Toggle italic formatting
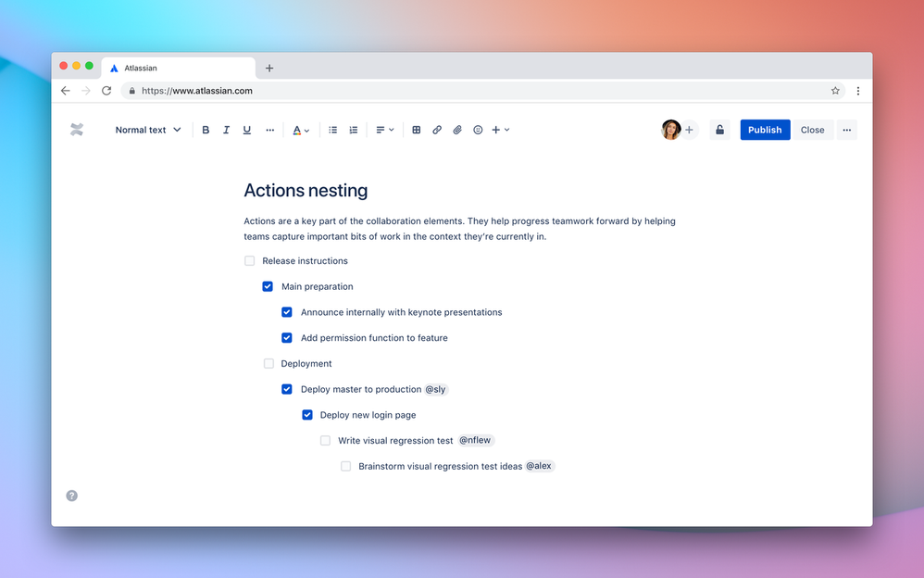Image resolution: width=924 pixels, height=578 pixels. [226, 130]
